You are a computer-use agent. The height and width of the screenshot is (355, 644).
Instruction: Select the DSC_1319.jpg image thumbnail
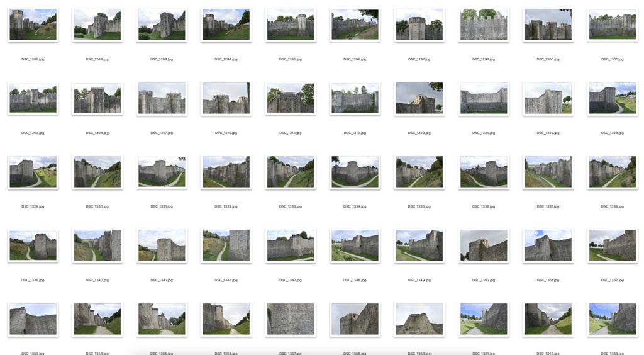coord(355,98)
